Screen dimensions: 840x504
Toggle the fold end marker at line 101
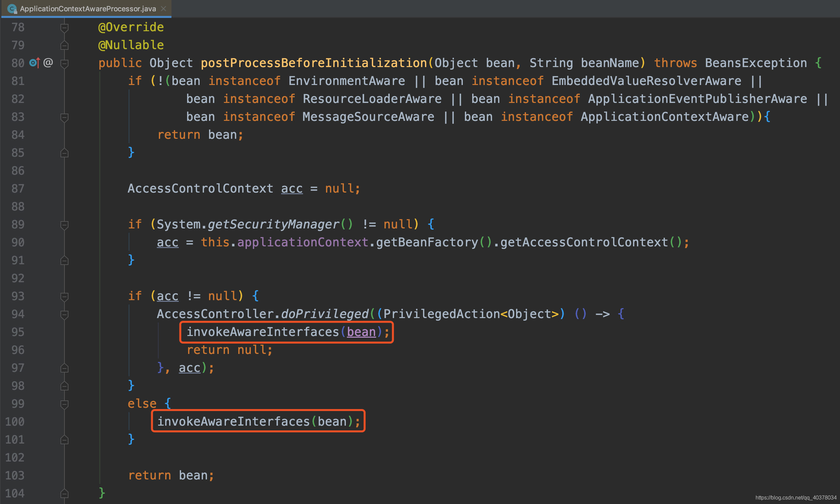[x=64, y=440]
